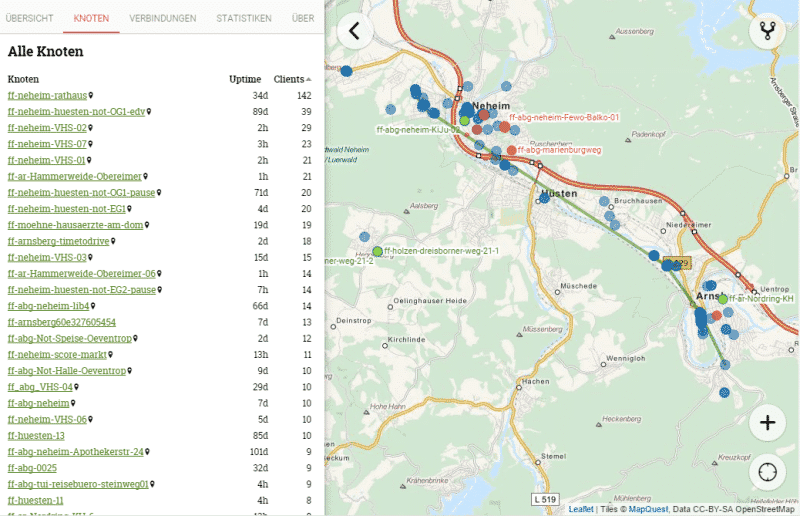Open node ff-neheim-VHS-06
Image resolution: width=800 pixels, height=516 pixels.
tap(47, 419)
